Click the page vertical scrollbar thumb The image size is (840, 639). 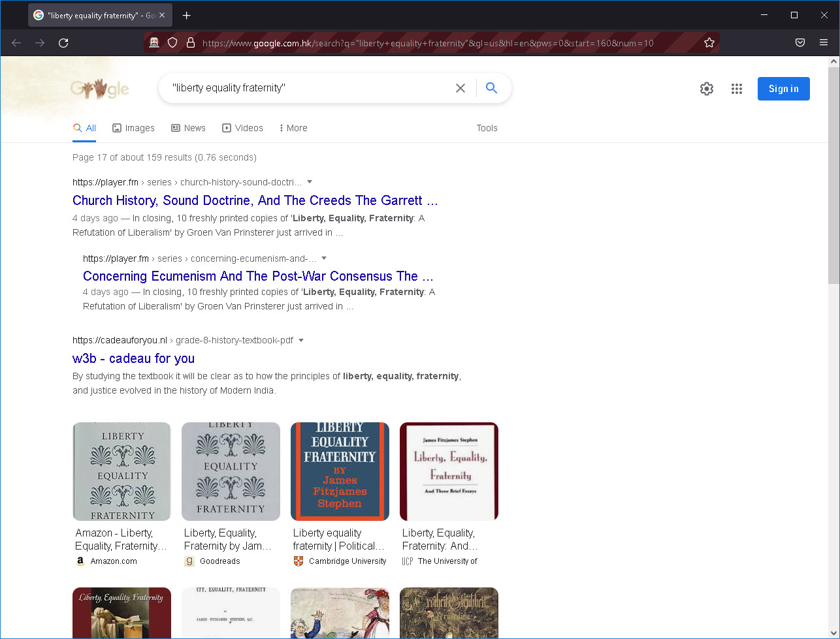pos(833,175)
